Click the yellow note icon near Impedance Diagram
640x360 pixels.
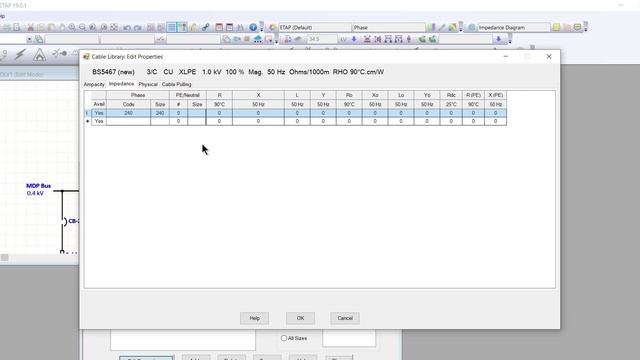pos(556,27)
